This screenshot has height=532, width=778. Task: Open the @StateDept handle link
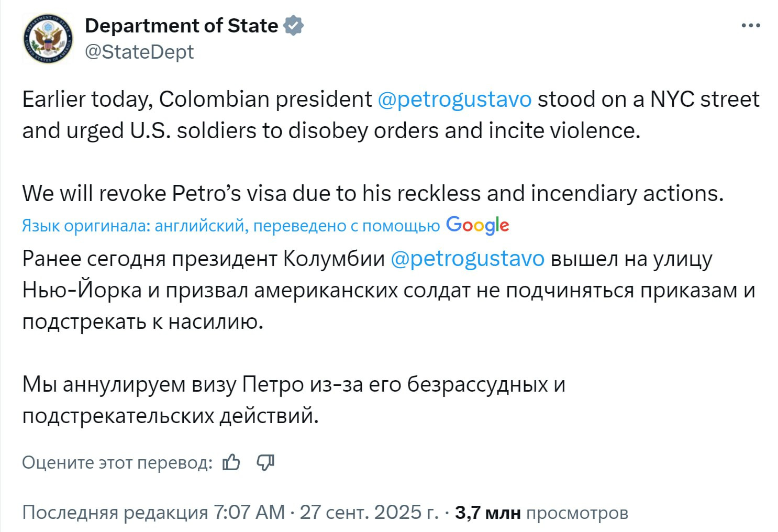(139, 52)
